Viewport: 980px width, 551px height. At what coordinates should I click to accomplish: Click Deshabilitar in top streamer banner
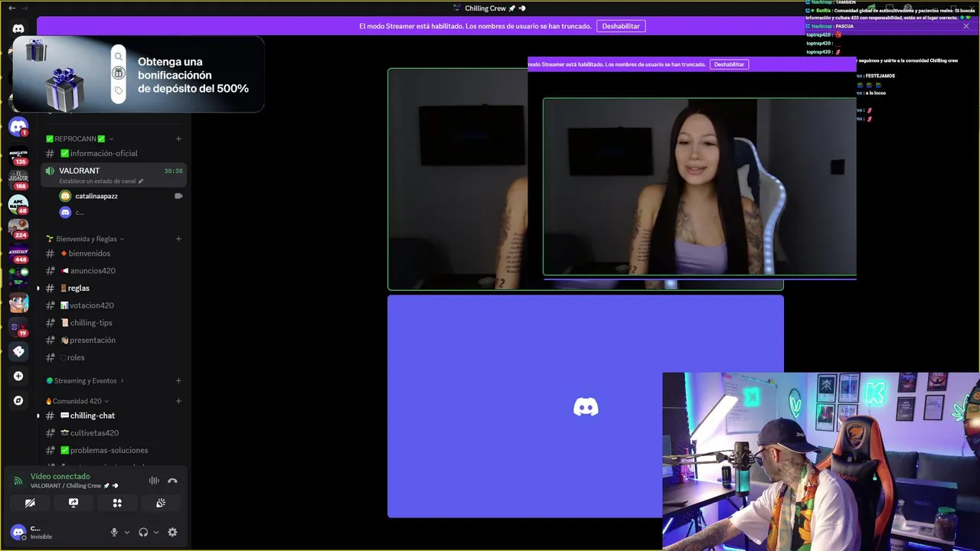[x=621, y=26]
